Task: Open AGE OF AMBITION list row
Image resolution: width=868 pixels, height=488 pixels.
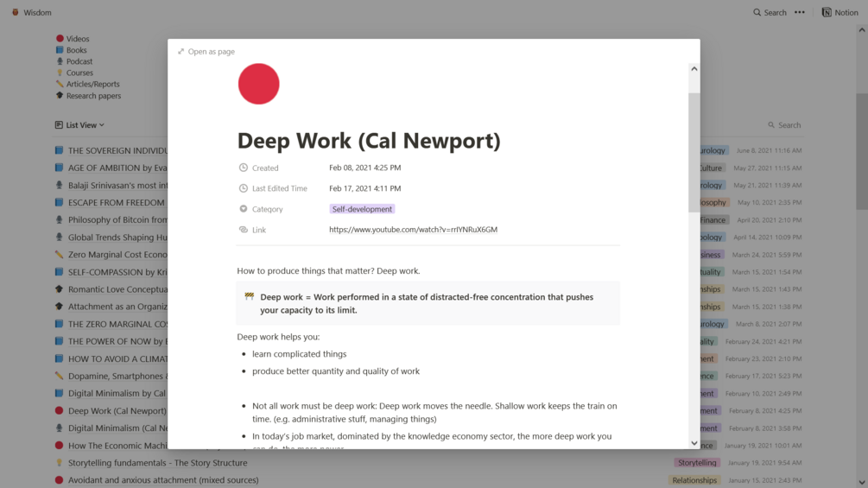Action: point(117,168)
